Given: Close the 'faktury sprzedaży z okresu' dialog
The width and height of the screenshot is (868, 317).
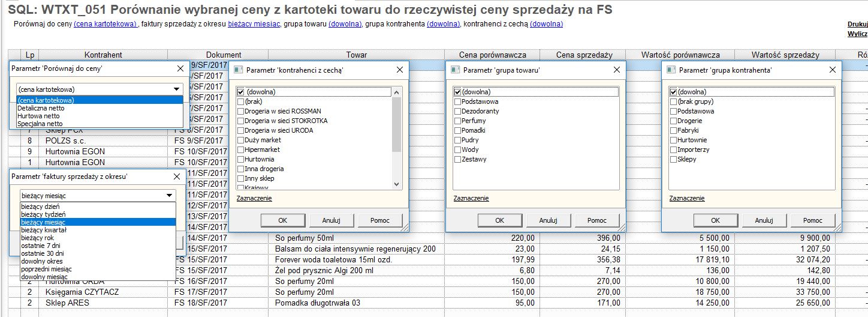Looking at the screenshot, I should [176, 177].
